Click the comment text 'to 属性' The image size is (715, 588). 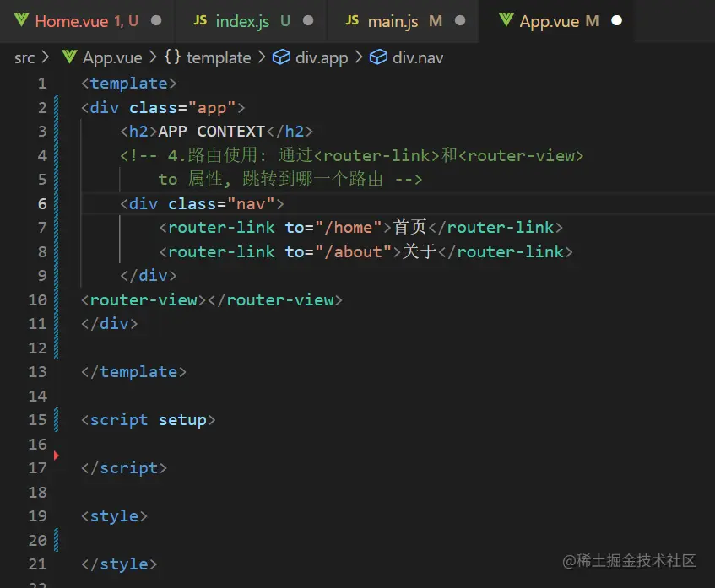pyautogui.click(x=190, y=179)
